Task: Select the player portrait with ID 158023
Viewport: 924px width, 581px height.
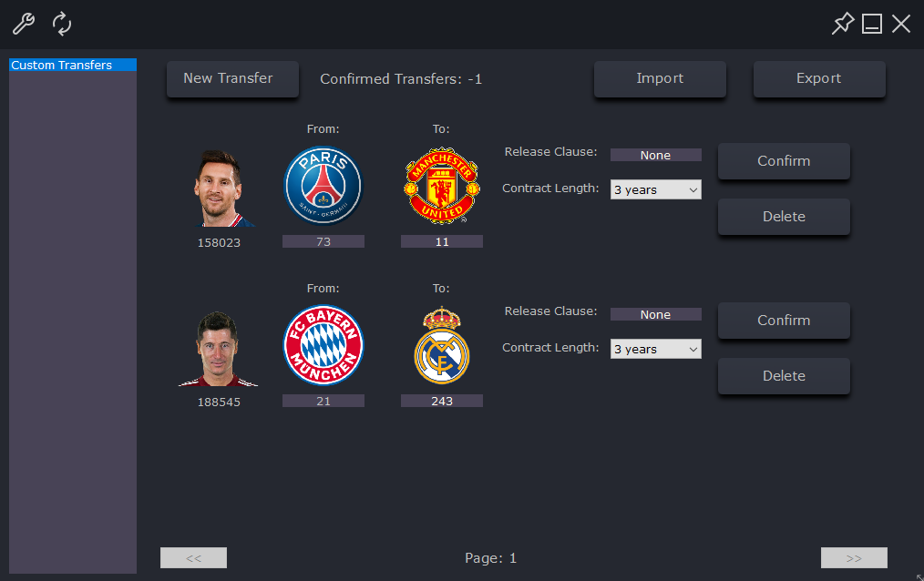Action: pos(220,189)
